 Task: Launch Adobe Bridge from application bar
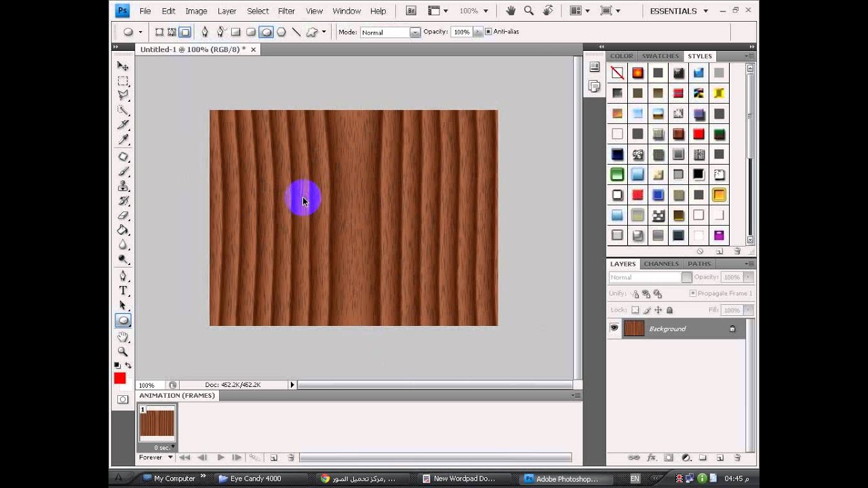[410, 11]
